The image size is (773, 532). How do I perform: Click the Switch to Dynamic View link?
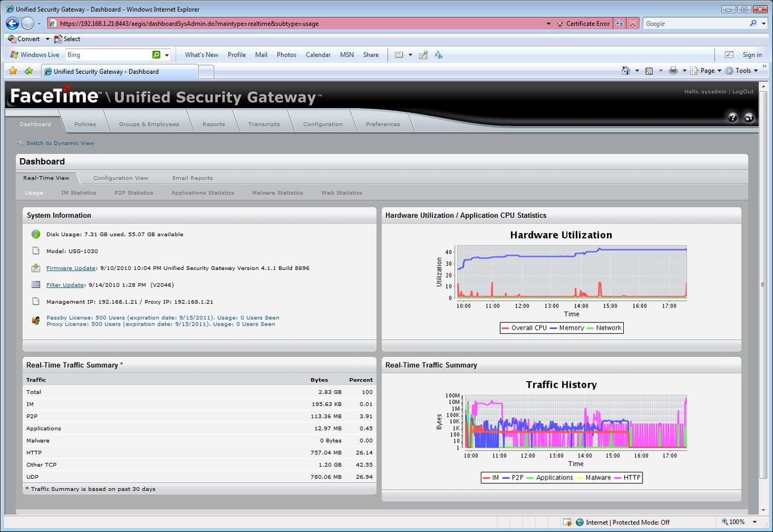click(x=60, y=143)
